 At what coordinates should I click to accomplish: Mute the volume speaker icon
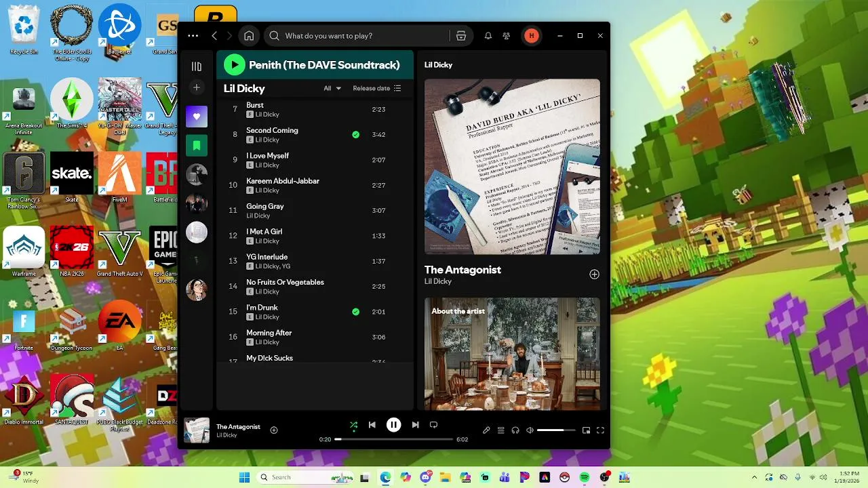[530, 430]
